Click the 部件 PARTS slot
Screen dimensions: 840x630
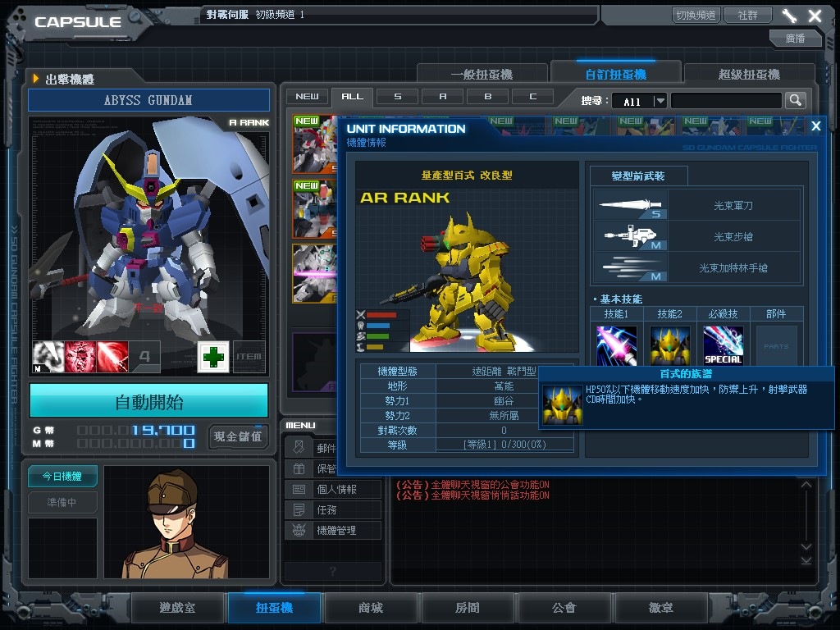pos(776,345)
